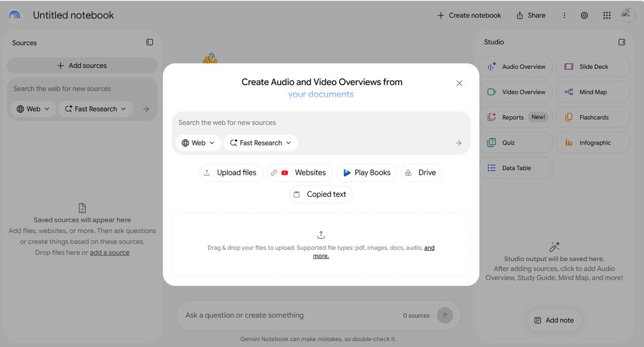Submit web search arrow in Sources panel
This screenshot has height=347, width=644.
[x=146, y=109]
